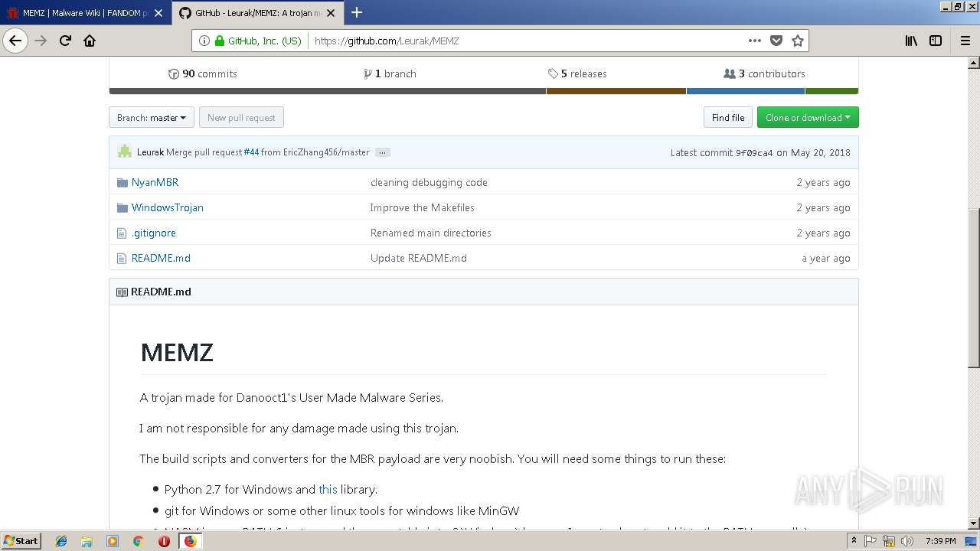980x551 pixels.
Task: Close the GitHub Leurak/MEMZ tab
Action: [x=331, y=13]
